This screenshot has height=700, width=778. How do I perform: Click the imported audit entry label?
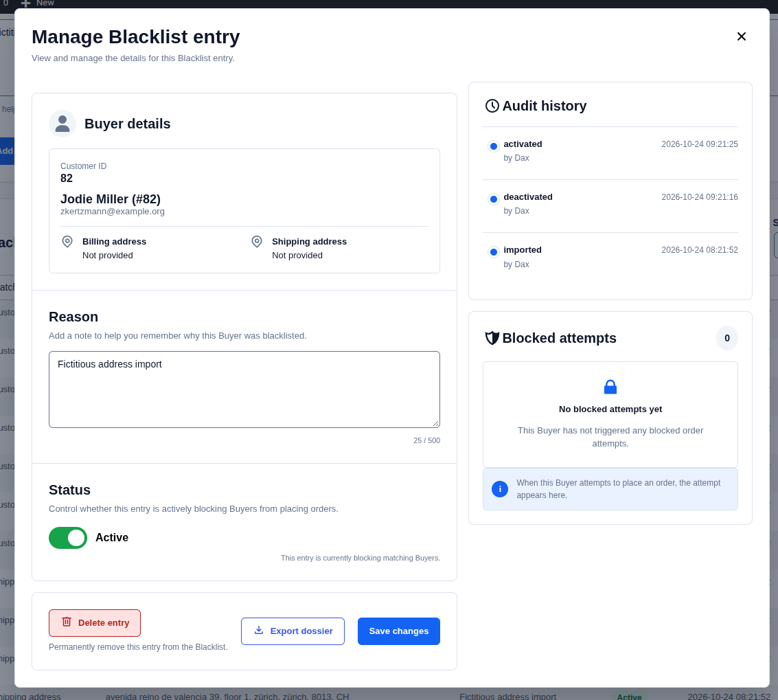(x=523, y=250)
